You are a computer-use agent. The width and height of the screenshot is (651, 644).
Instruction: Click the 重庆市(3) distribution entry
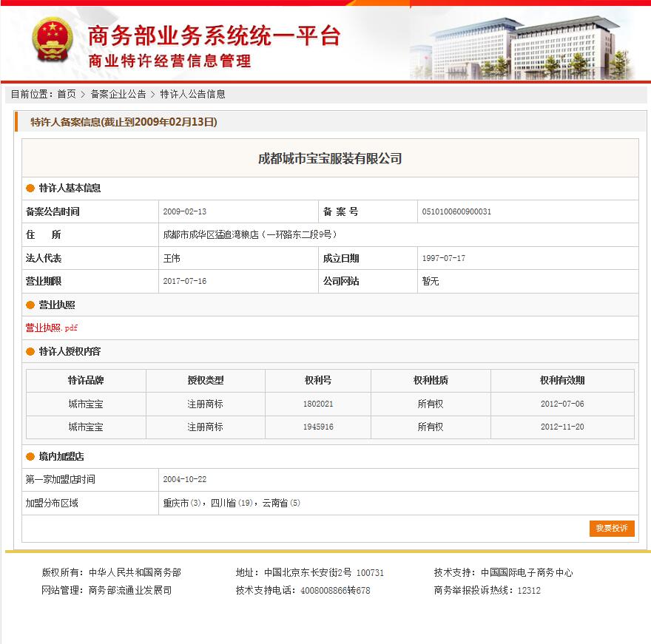pos(182,503)
